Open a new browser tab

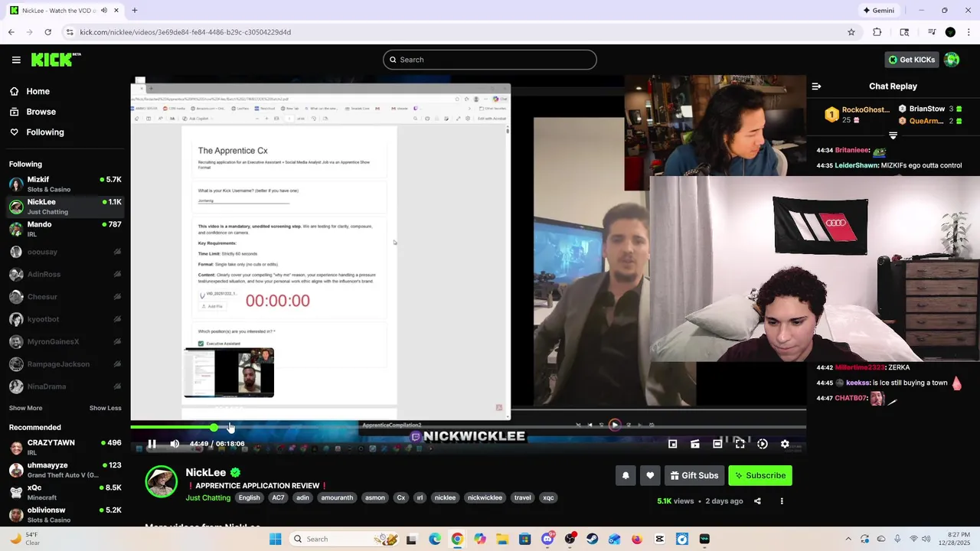click(x=135, y=11)
